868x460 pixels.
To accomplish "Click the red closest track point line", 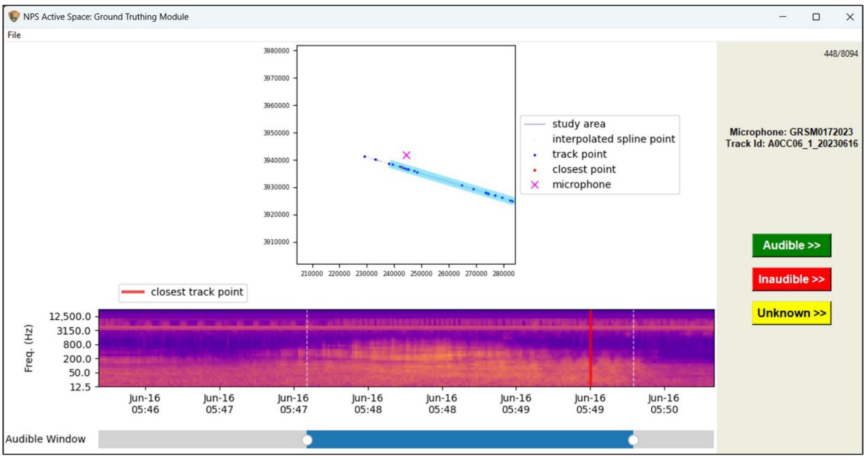I will tap(590, 347).
